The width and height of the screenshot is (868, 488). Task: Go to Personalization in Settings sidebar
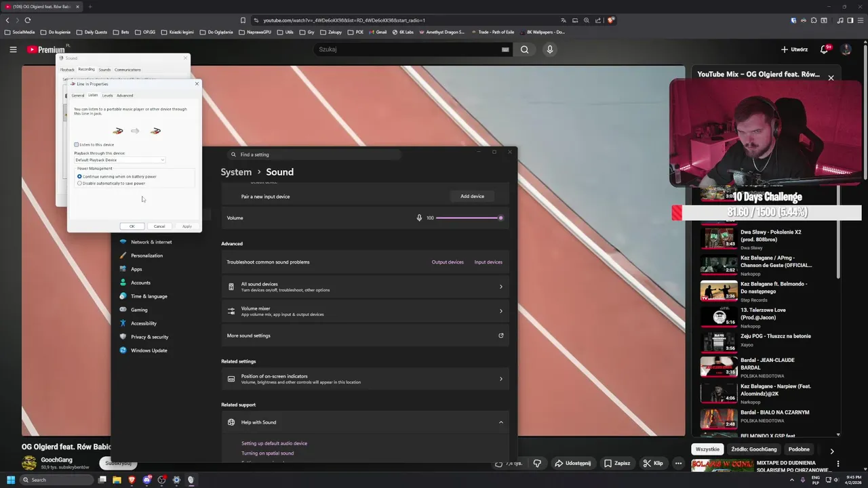point(146,256)
